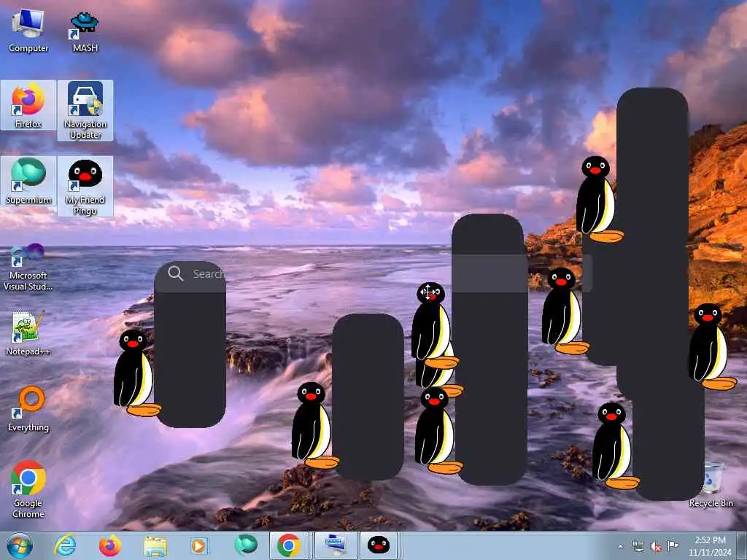Switch to the Pingu app taskbar button
Image resolution: width=747 pixels, height=560 pixels.
coord(379,545)
